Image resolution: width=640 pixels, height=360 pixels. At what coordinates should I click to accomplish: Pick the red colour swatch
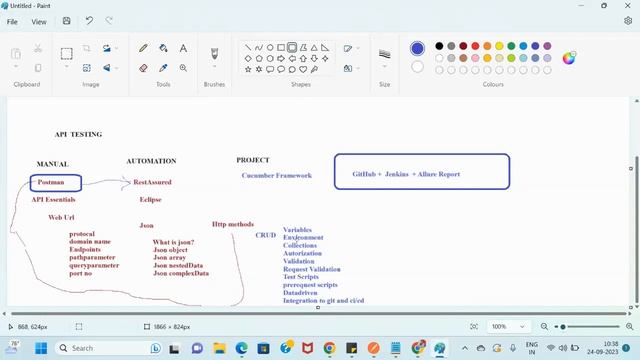[475, 46]
